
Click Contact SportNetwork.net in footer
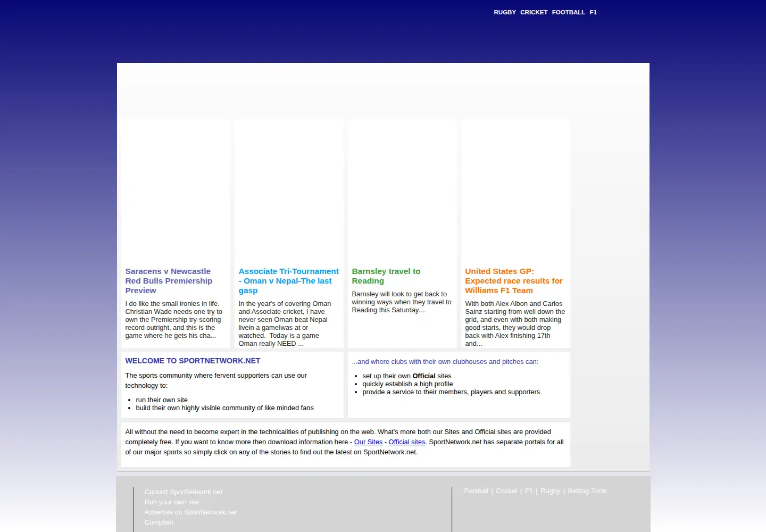[x=183, y=492]
